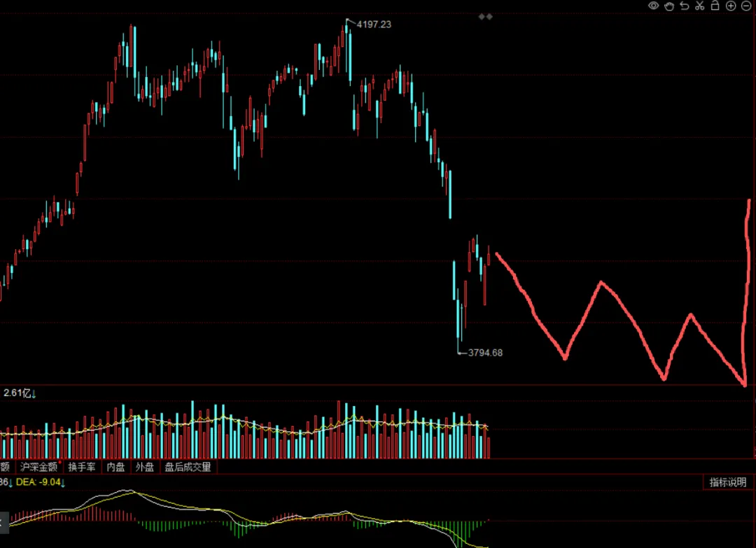
Task: Zoom out with the minus icon
Action: tap(746, 6)
